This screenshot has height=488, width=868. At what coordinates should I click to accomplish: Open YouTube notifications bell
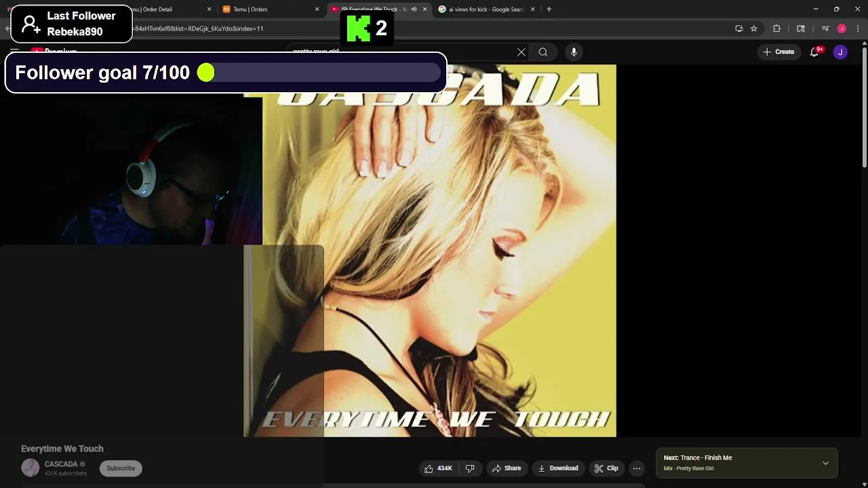(814, 52)
